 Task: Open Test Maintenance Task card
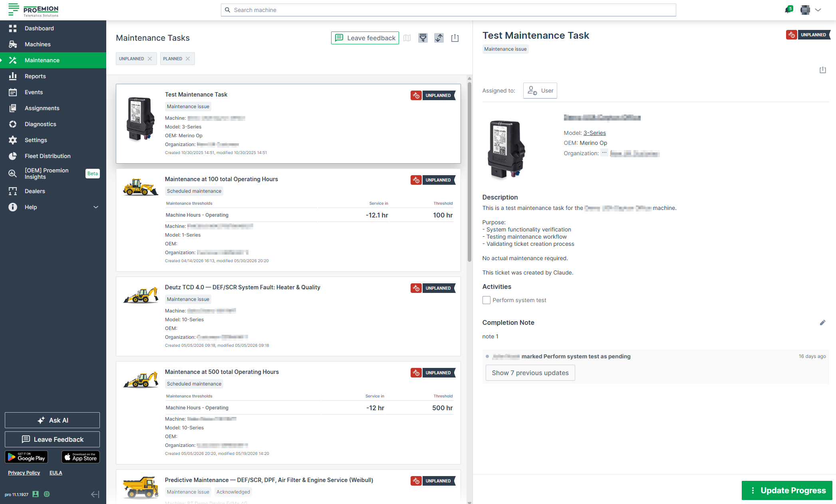tap(288, 124)
